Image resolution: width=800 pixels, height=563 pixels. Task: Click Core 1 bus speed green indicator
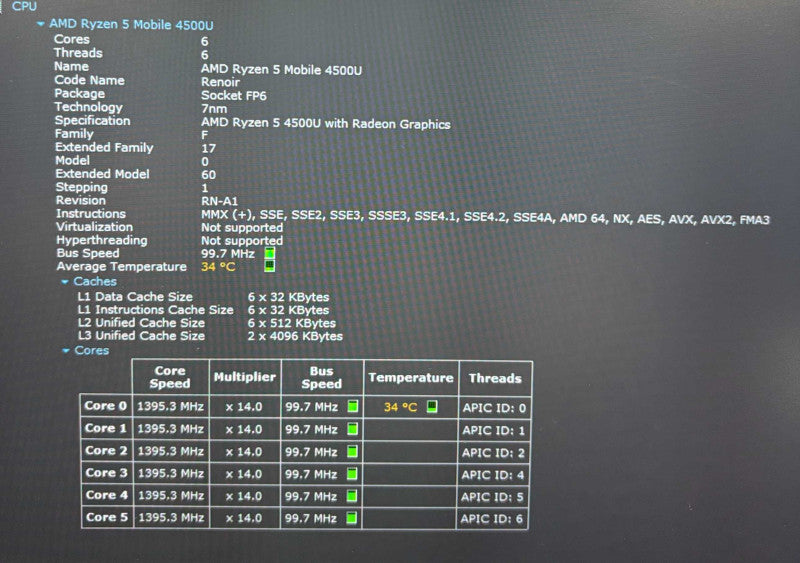(x=352, y=429)
